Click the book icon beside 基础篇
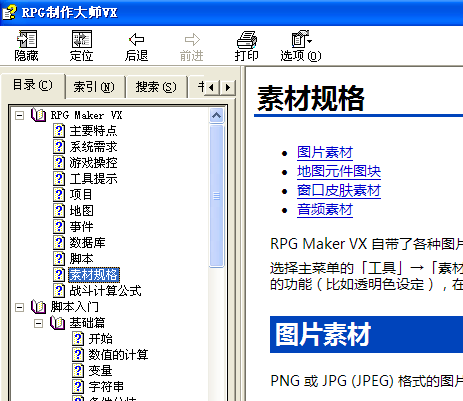This screenshot has width=463, height=401. (57, 323)
